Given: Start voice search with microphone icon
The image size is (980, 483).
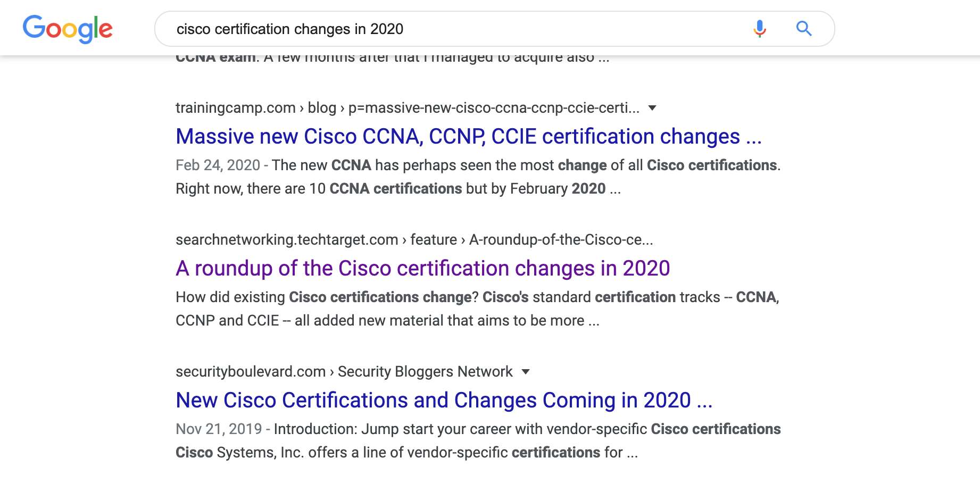Looking at the screenshot, I should click(x=760, y=29).
